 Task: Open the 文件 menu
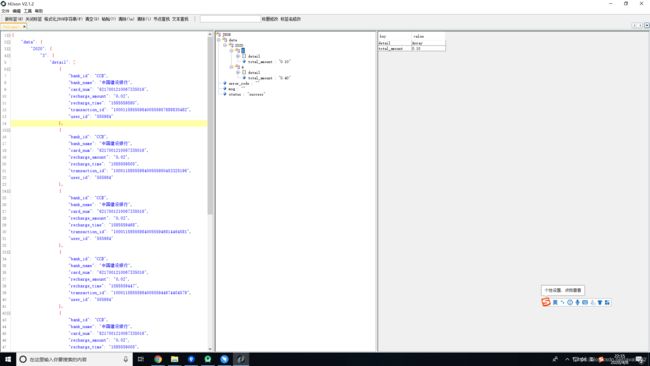(x=5, y=11)
